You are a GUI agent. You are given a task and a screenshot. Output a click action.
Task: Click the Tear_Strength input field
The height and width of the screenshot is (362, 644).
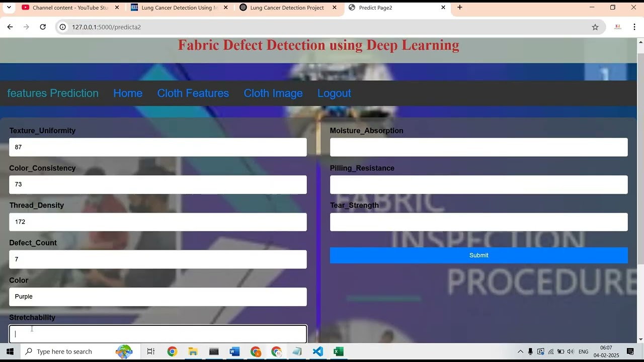(478, 222)
